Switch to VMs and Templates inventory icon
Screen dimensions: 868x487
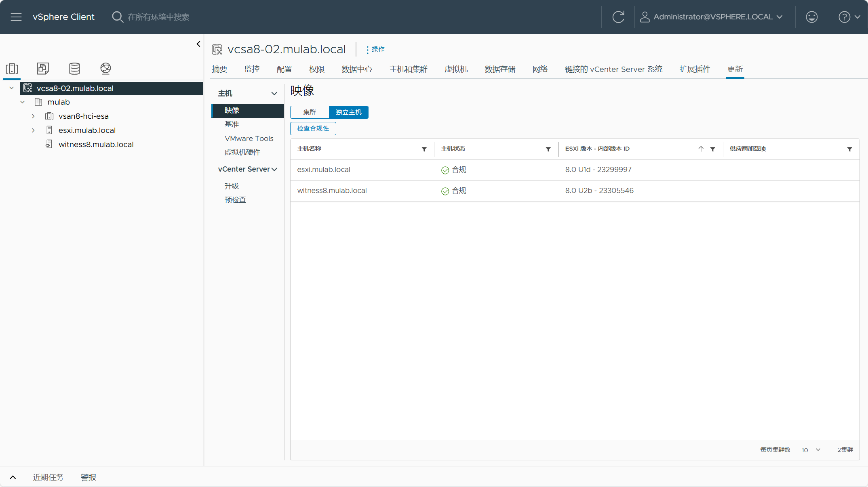pyautogui.click(x=43, y=68)
